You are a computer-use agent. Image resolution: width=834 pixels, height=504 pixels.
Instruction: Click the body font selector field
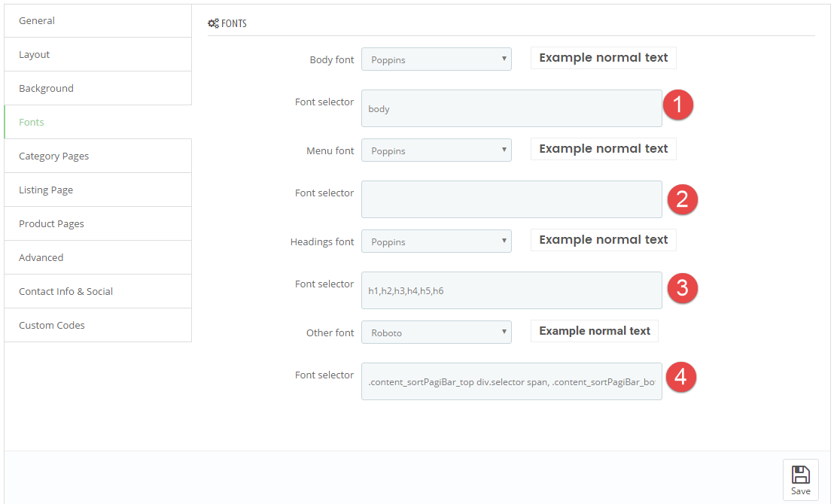click(x=512, y=108)
